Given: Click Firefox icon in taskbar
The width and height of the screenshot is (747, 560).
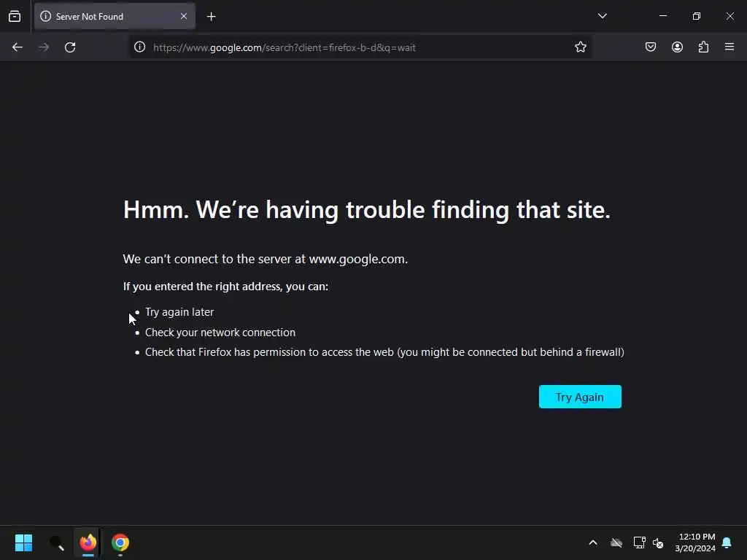Looking at the screenshot, I should click(88, 542).
